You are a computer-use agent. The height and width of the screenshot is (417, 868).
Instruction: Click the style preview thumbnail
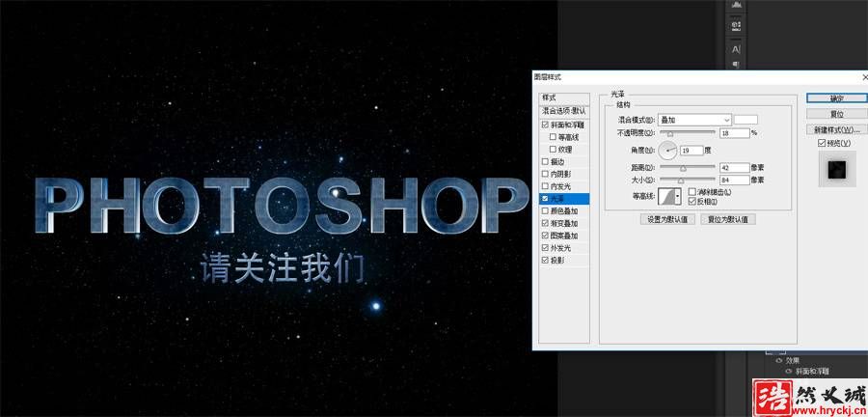836,169
